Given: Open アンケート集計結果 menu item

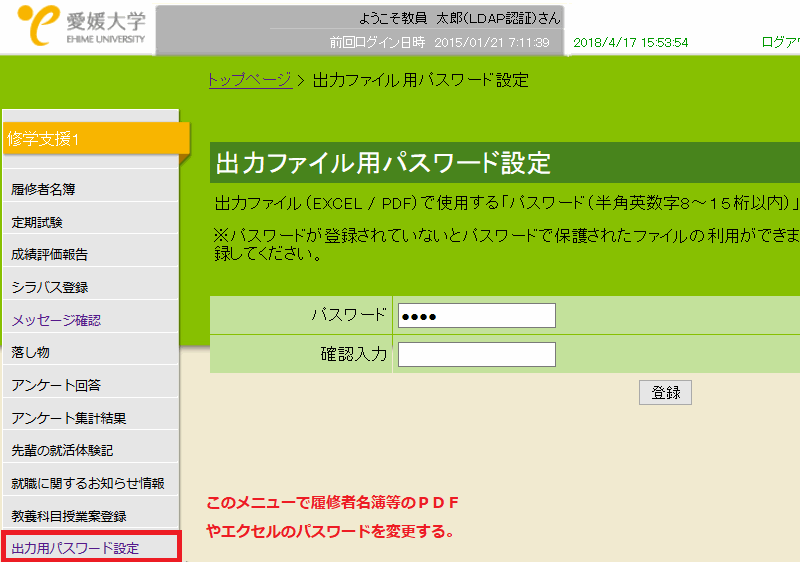Looking at the screenshot, I should click(x=69, y=418).
